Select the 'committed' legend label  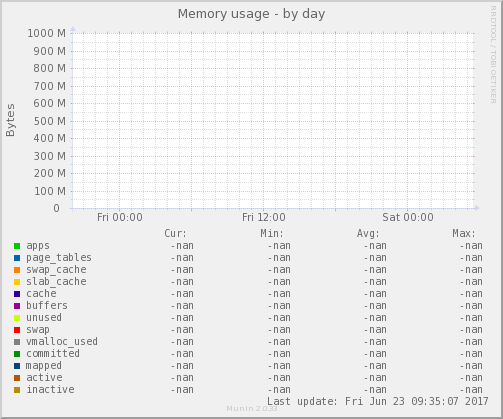tap(53, 354)
